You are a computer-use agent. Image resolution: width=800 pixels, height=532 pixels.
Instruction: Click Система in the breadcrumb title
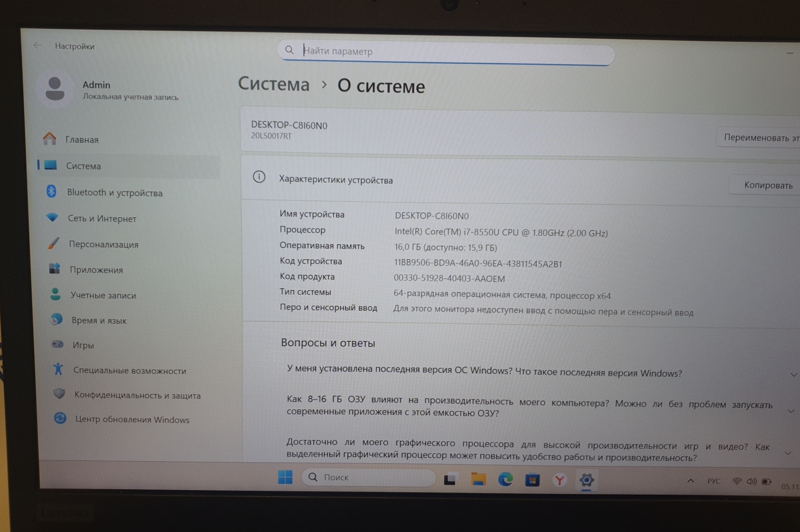pyautogui.click(x=274, y=84)
